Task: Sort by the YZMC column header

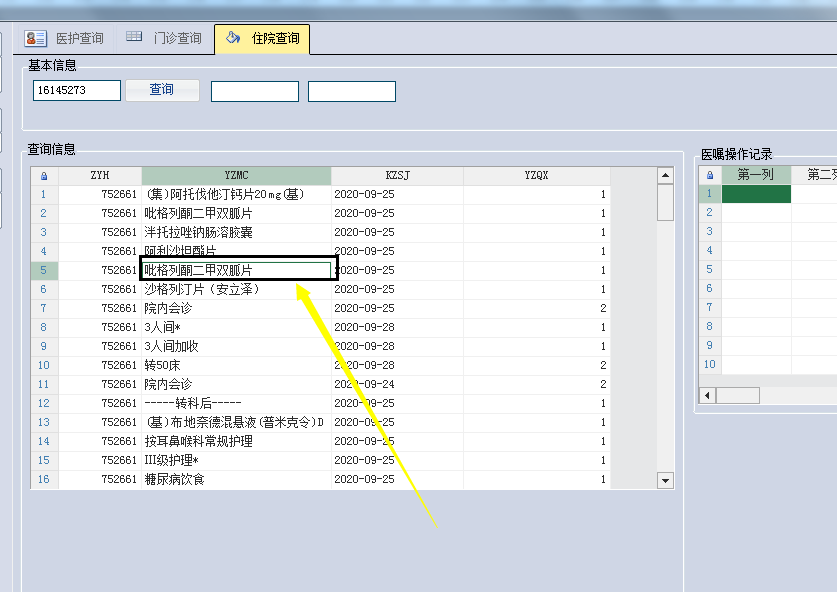Action: (236, 175)
